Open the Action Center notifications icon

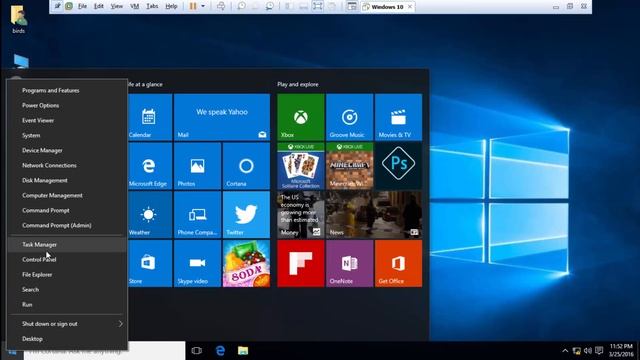click(599, 351)
